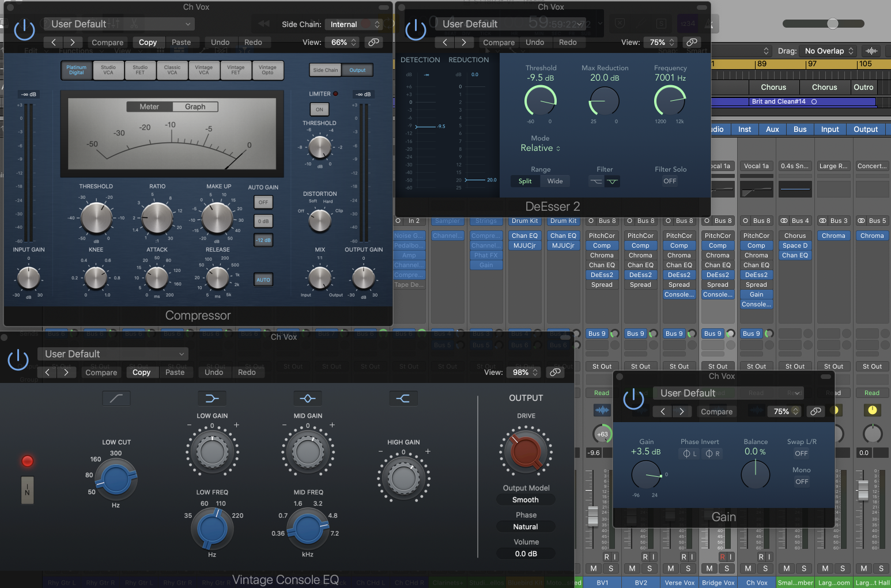This screenshot has width=891, height=588.
Task: Adjust the Console EQ Drive knob
Action: [526, 452]
